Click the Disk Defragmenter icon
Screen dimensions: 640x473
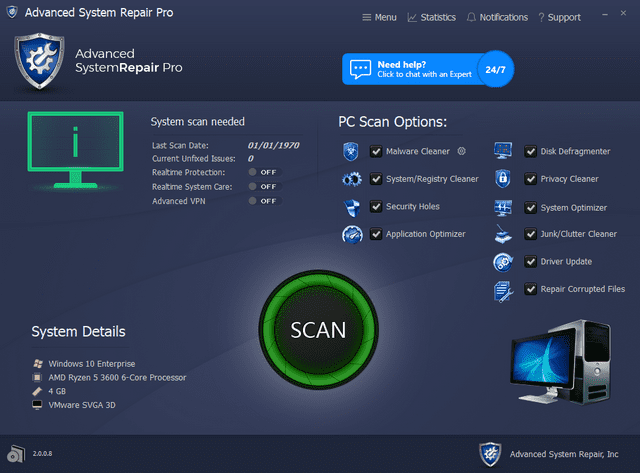503,151
